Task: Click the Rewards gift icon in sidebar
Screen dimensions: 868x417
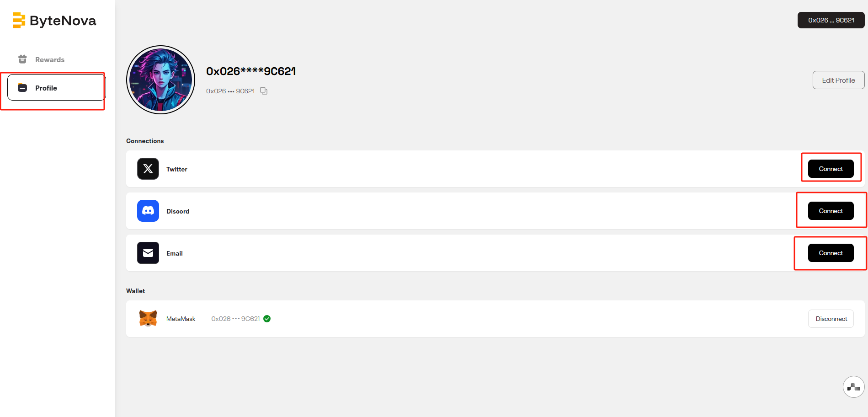Action: click(22, 59)
